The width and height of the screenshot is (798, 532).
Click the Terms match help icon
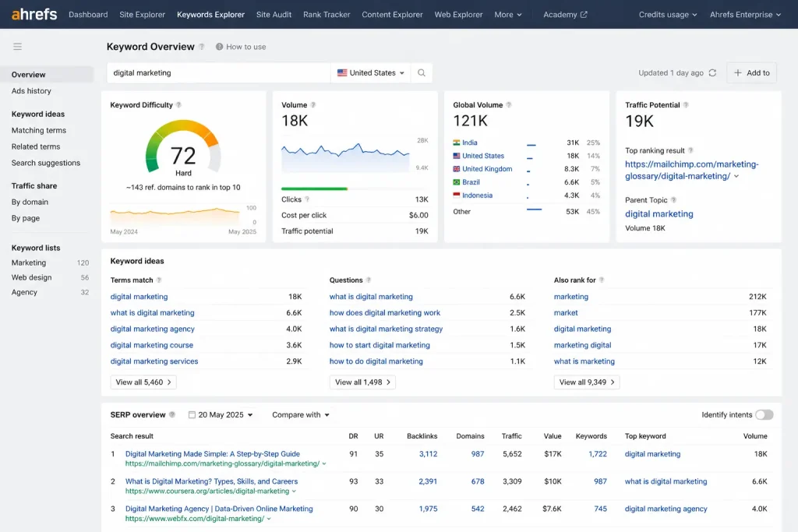click(x=159, y=280)
